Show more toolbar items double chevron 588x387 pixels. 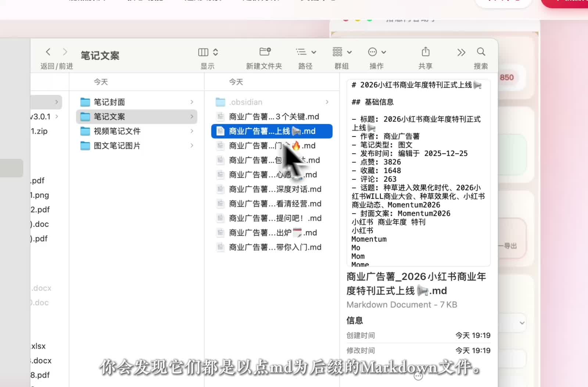tap(461, 52)
